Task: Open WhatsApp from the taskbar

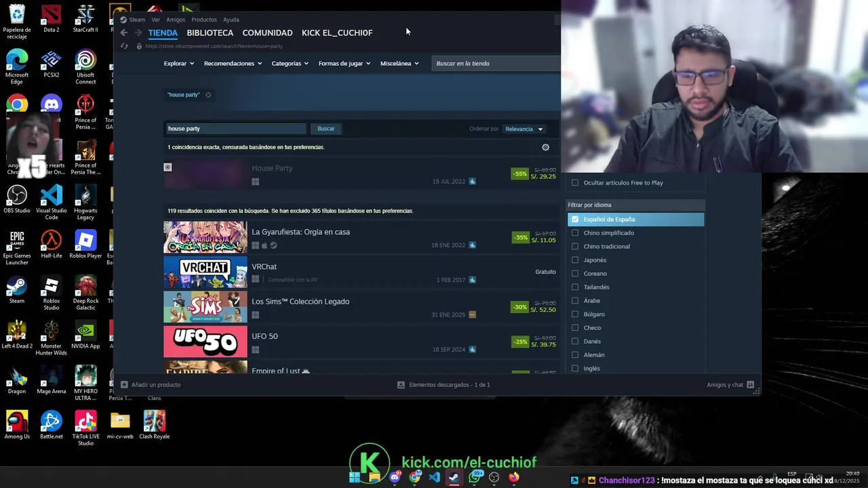Action: [x=475, y=477]
